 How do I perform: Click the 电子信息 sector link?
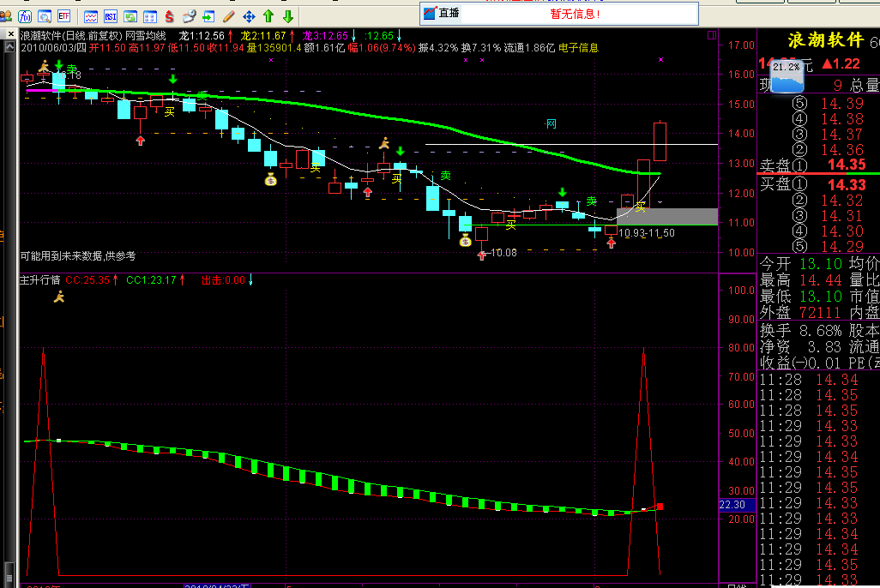pyautogui.click(x=578, y=48)
